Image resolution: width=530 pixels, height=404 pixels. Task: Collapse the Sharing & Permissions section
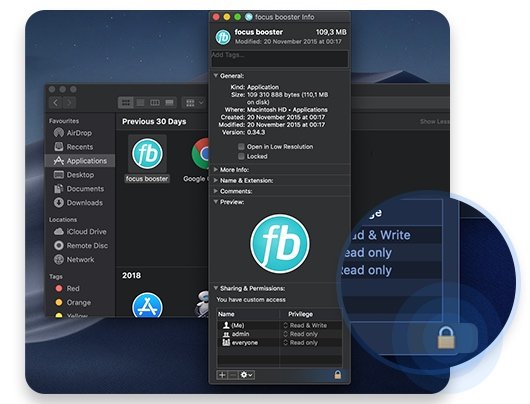pos(216,288)
